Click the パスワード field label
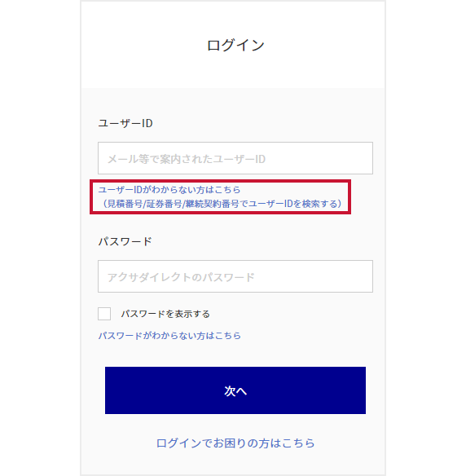The image size is (466, 476). [x=125, y=241]
